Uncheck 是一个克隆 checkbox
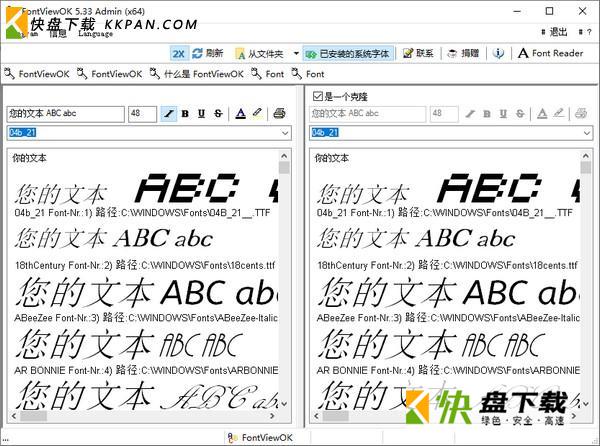The height and width of the screenshot is (446, 600). pyautogui.click(x=317, y=96)
